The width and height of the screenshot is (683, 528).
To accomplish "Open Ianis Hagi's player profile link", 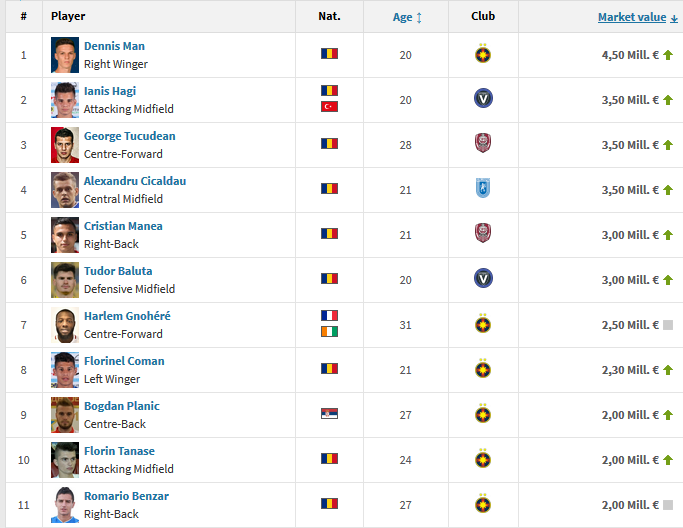I will click(110, 91).
